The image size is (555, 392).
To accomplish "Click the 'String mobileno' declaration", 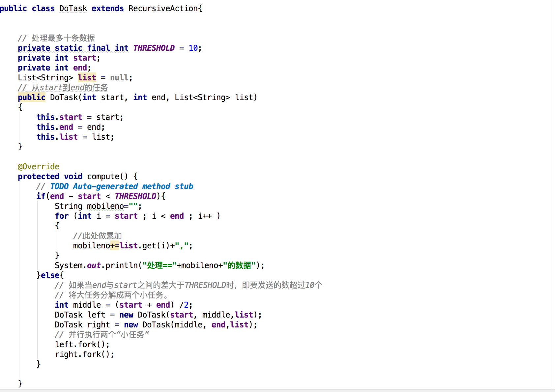I will 98,206.
